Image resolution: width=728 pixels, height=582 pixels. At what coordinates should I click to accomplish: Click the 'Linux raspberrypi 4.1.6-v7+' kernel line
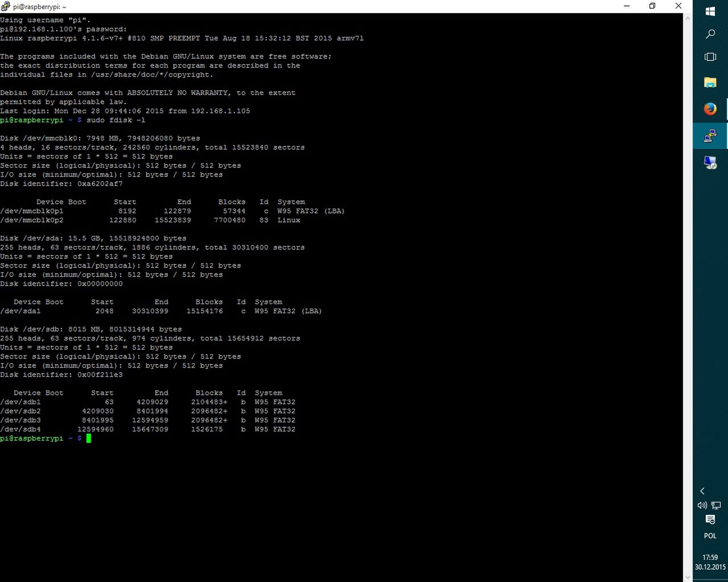[182, 39]
